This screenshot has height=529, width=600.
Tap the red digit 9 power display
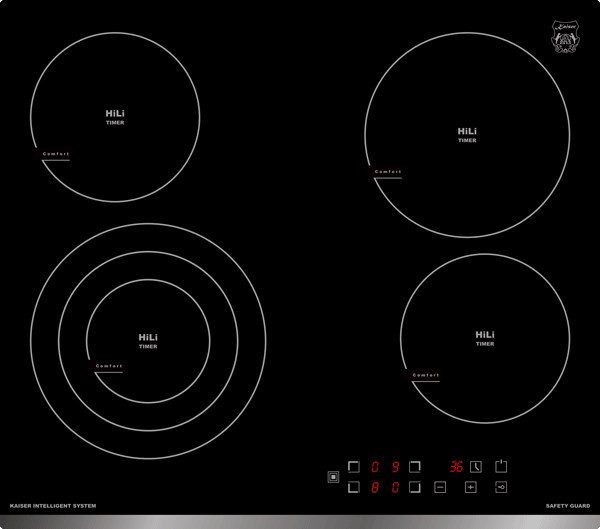[x=395, y=466]
